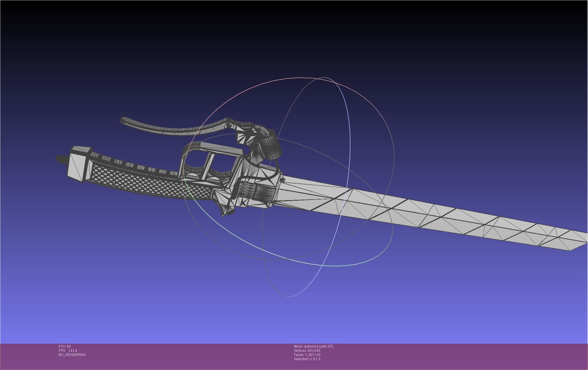Click the FPS: 142.9 readout
This screenshot has width=588, height=370.
(68, 351)
